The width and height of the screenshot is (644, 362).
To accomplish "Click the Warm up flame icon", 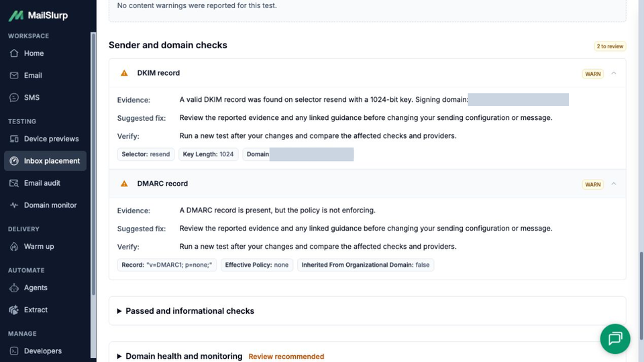I will pos(14,246).
